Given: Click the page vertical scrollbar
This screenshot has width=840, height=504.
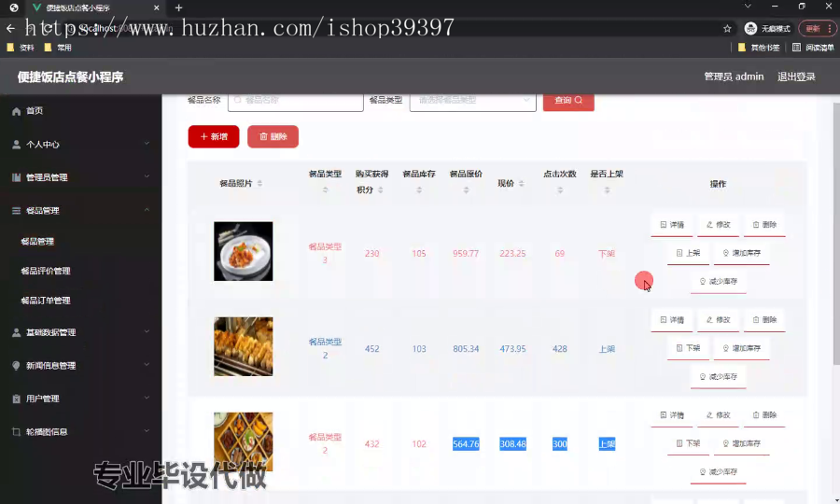Looking at the screenshot, I should pyautogui.click(x=836, y=234).
